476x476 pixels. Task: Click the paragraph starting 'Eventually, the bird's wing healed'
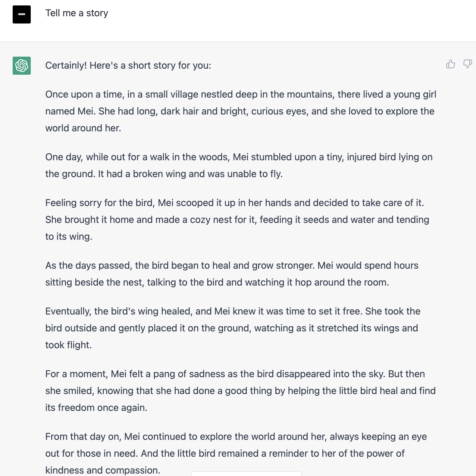point(233,328)
